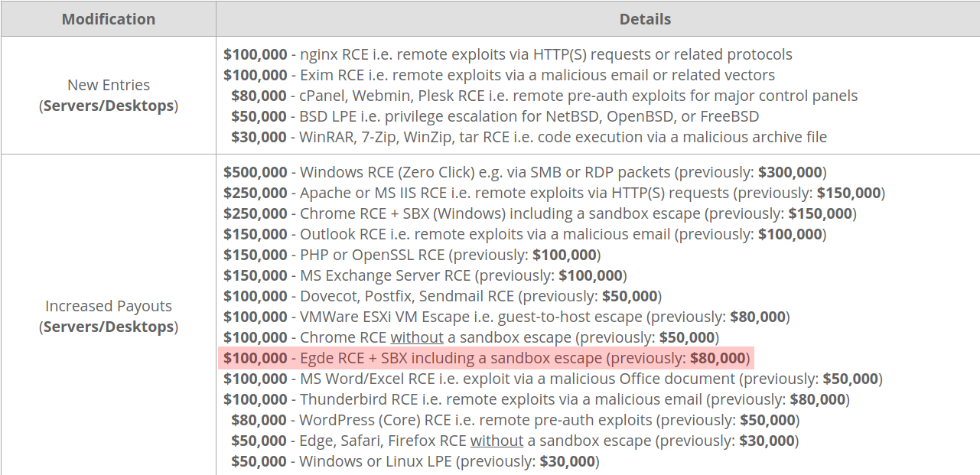The image size is (980, 475).
Task: Click the PHP or OpenSSL RCE line
Action: 412,255
